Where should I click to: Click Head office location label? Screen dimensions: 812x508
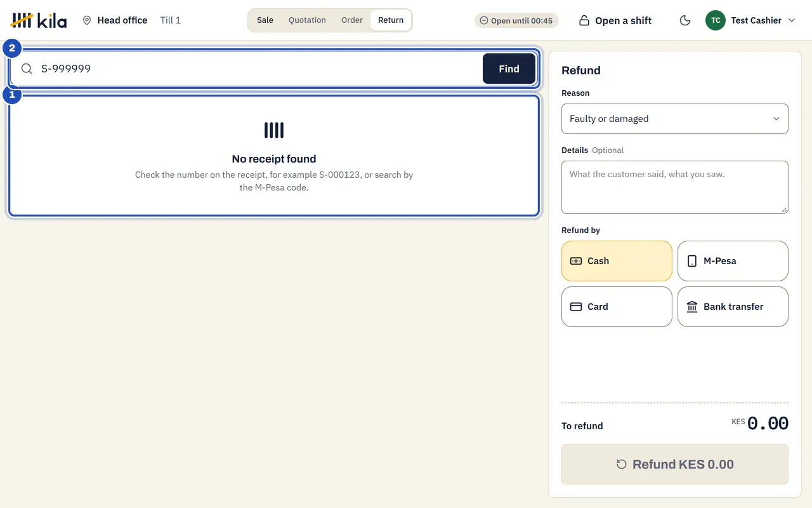122,20
